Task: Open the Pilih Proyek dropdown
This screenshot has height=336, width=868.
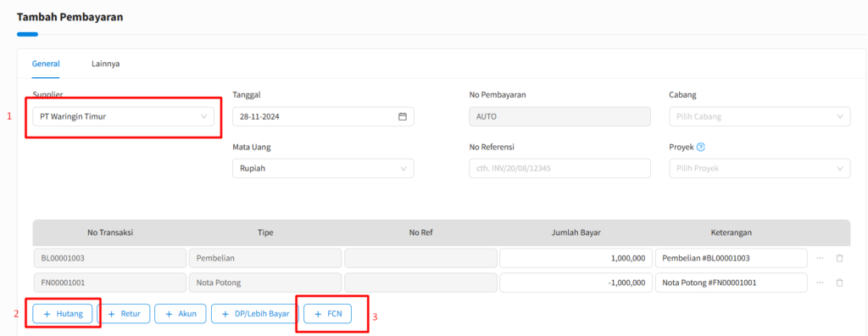Action: (x=759, y=169)
